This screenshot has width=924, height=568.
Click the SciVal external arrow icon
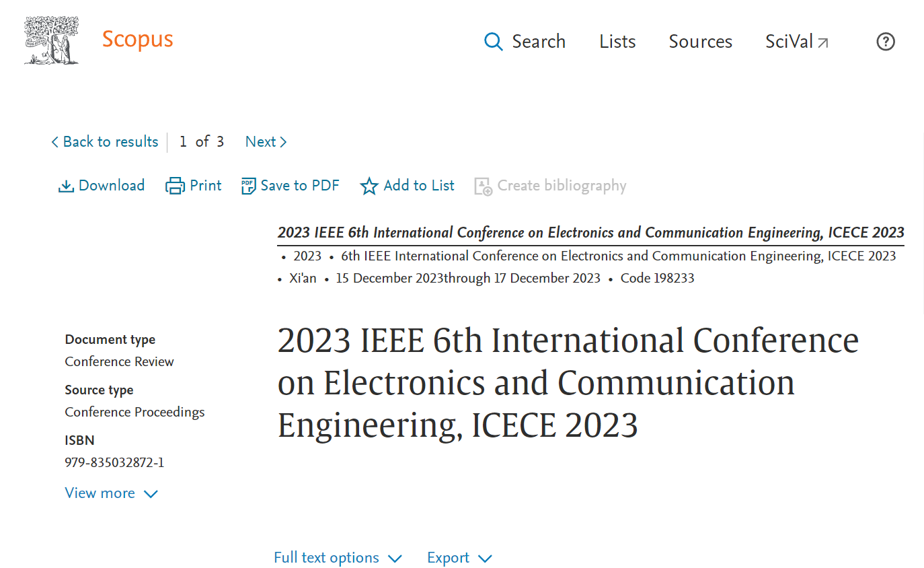coord(822,43)
